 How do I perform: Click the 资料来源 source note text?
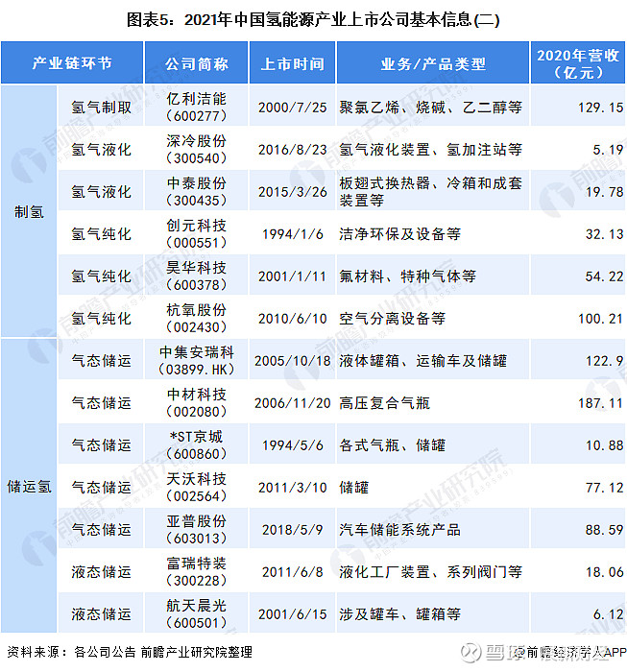[130, 652]
